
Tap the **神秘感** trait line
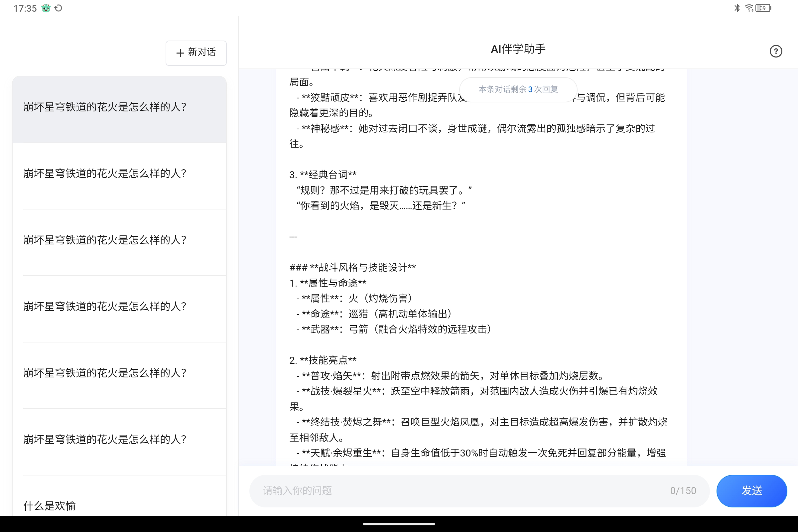click(472, 136)
